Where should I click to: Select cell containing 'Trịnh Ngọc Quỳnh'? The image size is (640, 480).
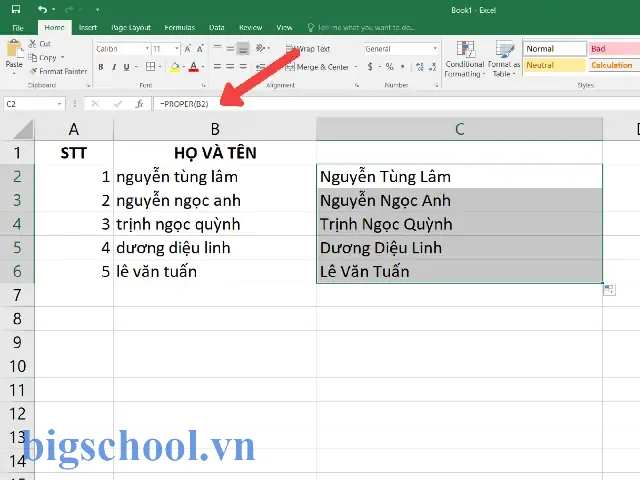(x=459, y=224)
